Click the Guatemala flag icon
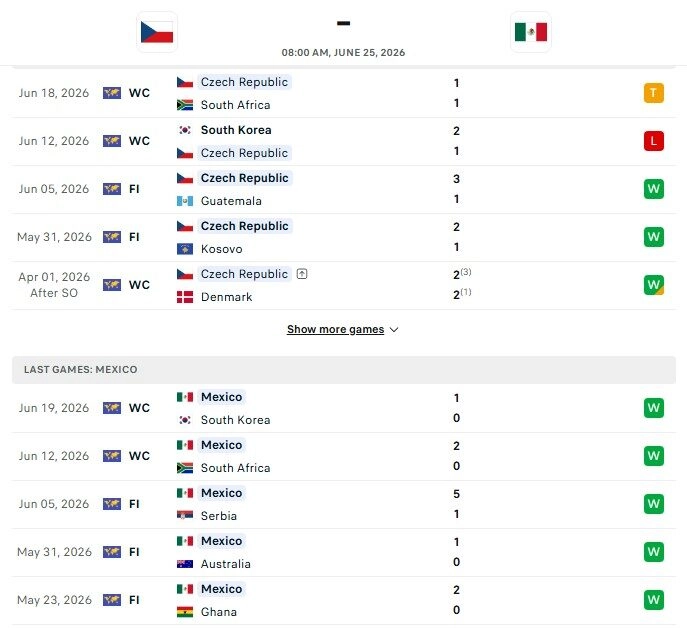Viewport: 687px width, 628px height. (x=185, y=201)
